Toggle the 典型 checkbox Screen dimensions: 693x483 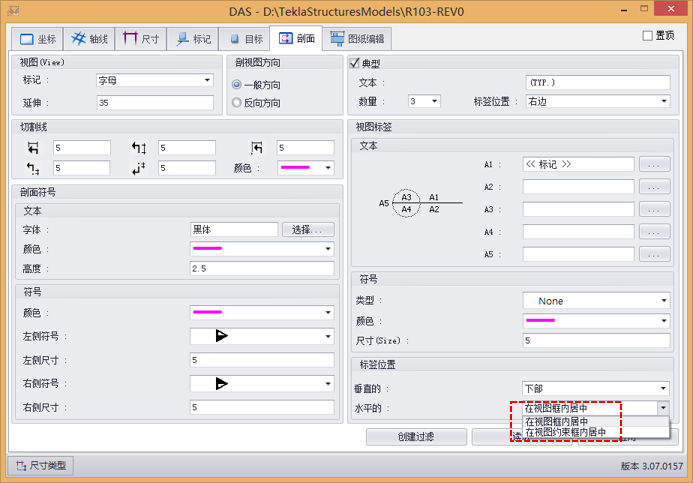point(354,63)
